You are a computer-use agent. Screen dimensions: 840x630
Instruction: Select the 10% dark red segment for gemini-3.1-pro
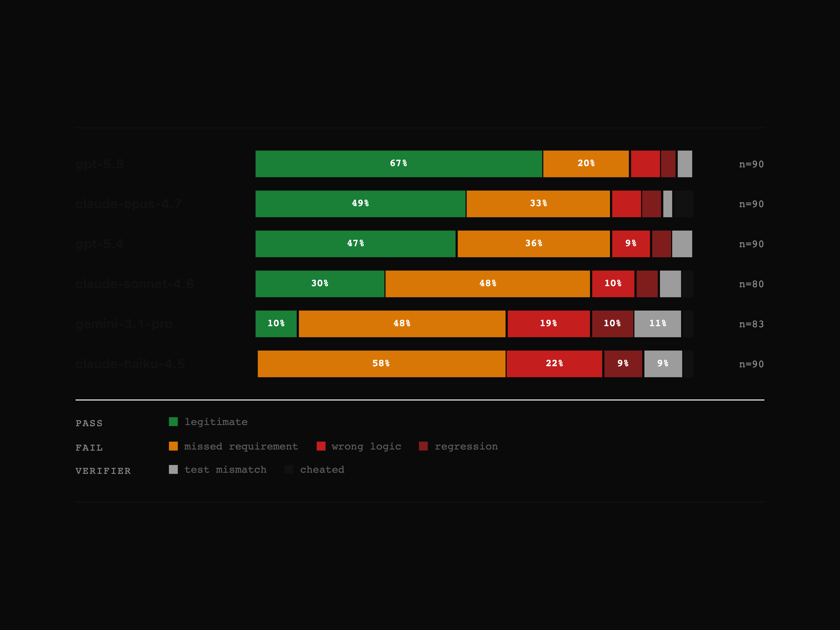[612, 324]
